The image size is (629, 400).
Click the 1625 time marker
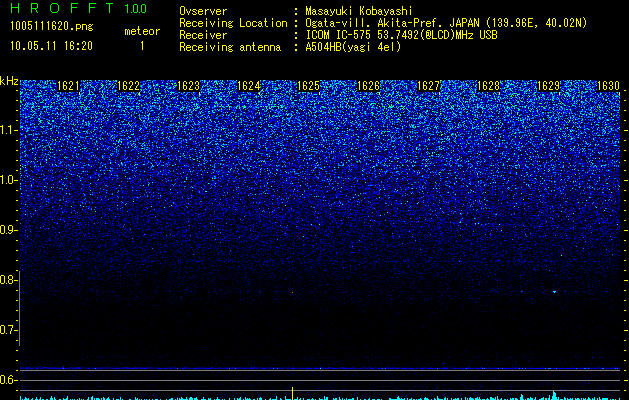tap(308, 86)
